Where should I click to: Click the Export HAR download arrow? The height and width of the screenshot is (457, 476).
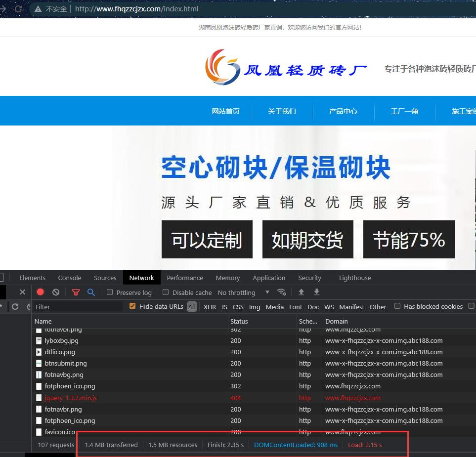point(317,292)
